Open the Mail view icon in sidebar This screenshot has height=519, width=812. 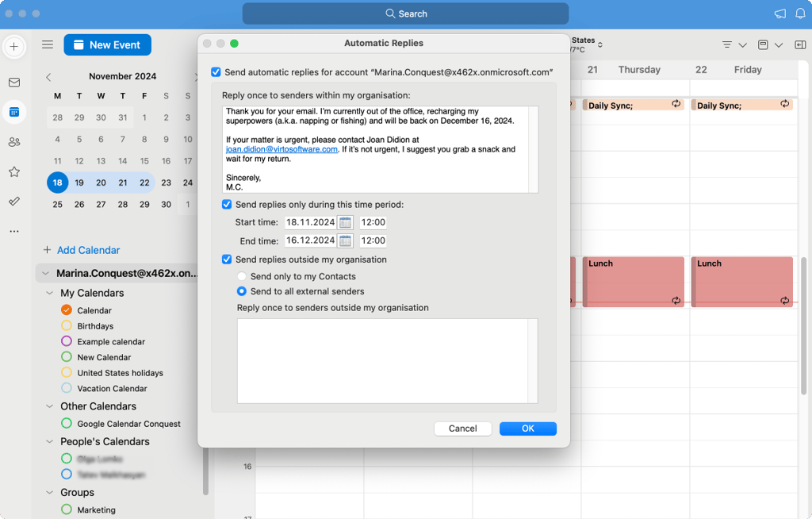point(14,83)
